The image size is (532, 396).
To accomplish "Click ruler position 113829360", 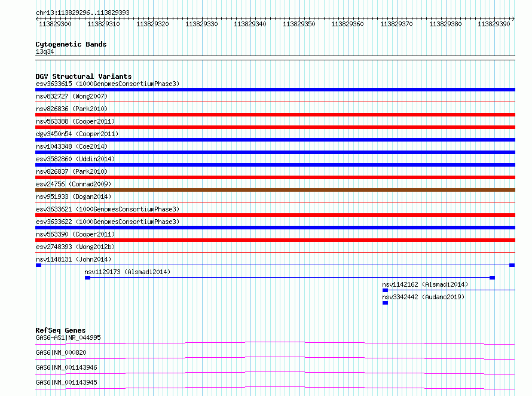I will pyautogui.click(x=347, y=24).
